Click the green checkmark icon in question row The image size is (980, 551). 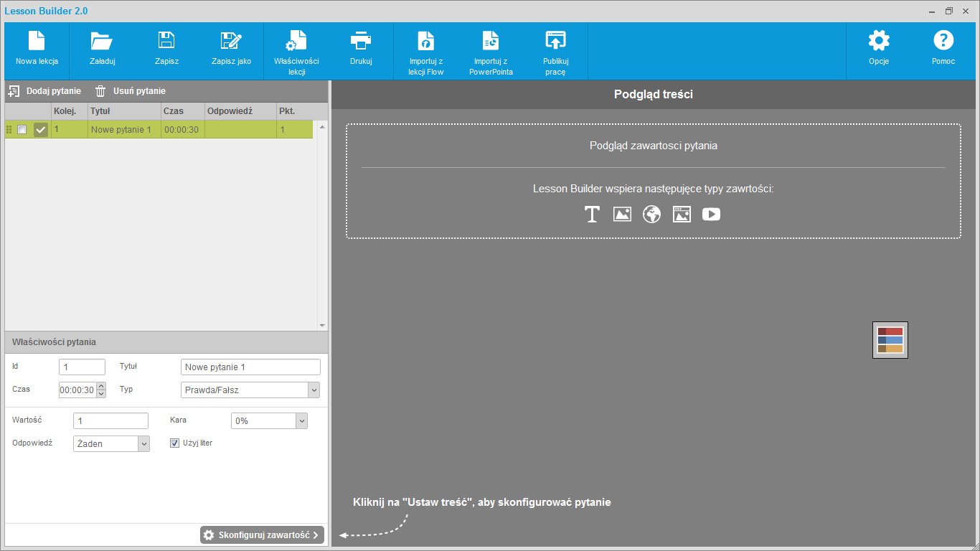[x=41, y=130]
